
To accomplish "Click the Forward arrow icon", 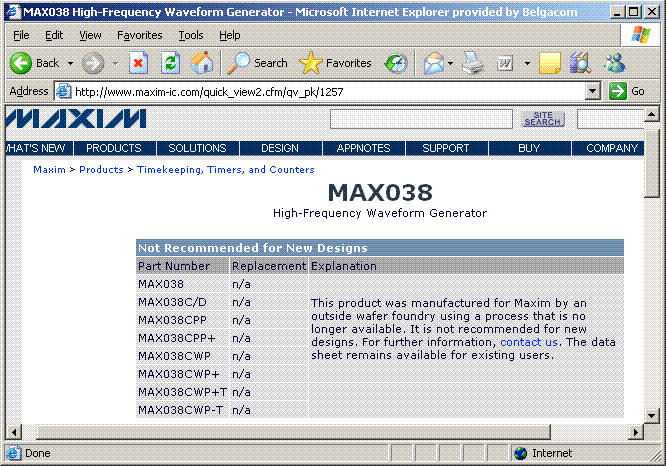I will click(93, 63).
